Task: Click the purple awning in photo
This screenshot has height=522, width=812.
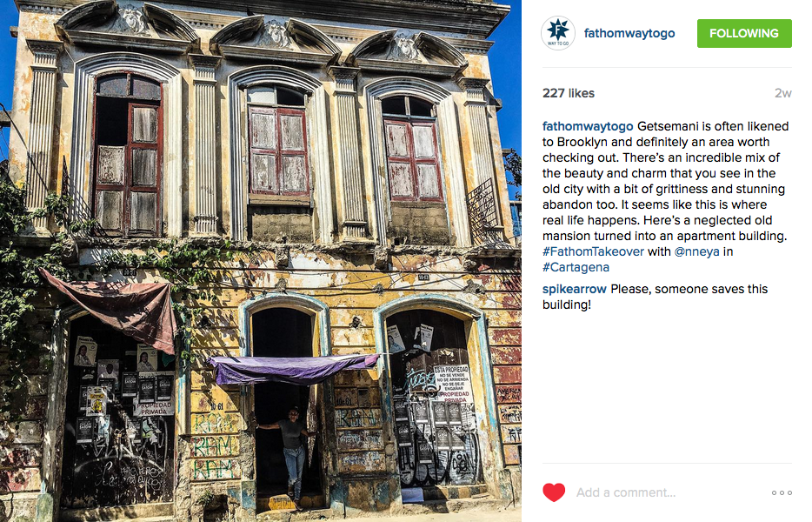Action: [x=293, y=369]
